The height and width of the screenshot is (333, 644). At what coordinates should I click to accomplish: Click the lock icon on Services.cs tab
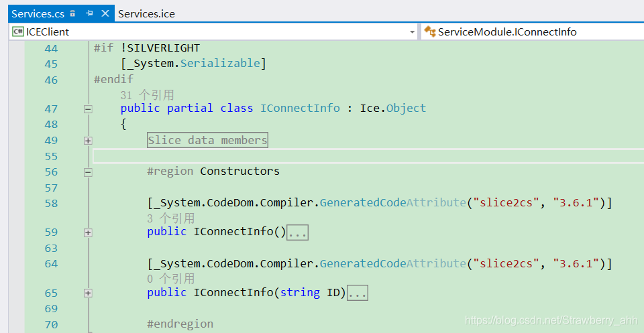(72, 13)
